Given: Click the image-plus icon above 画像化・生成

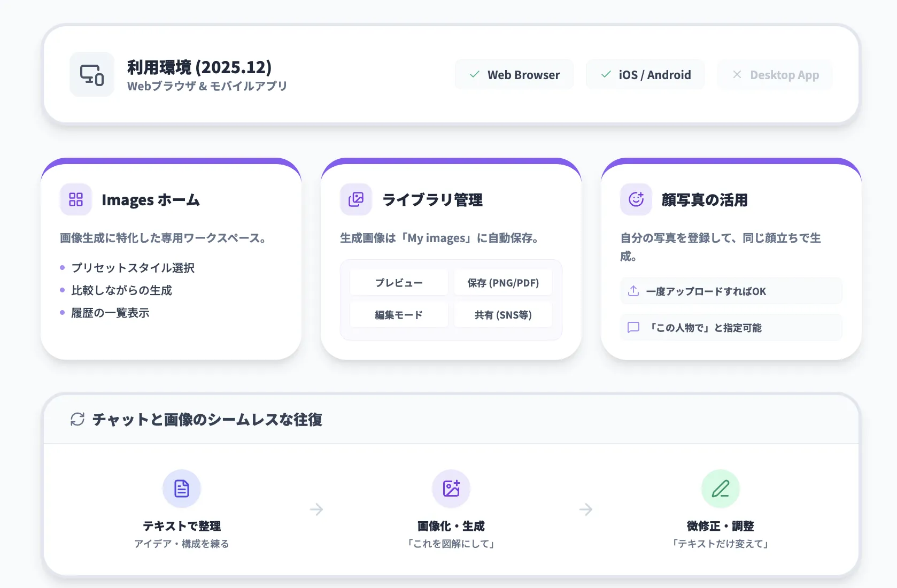Looking at the screenshot, I should [451, 488].
